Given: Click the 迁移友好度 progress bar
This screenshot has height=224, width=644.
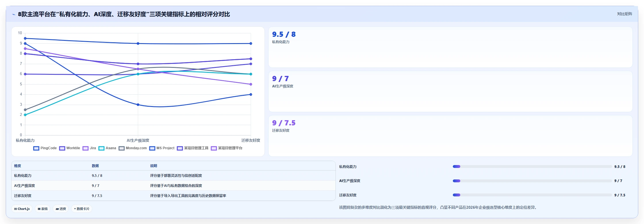Looking at the screenshot, I should click(x=532, y=195).
